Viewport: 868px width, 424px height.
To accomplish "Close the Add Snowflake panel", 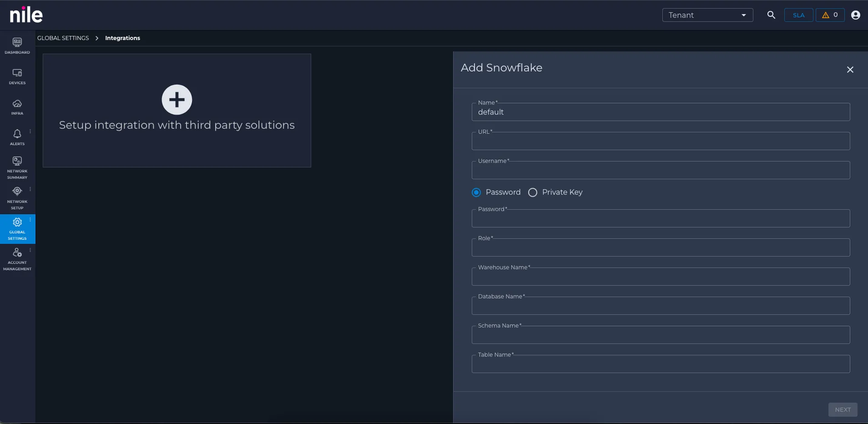I will (850, 70).
